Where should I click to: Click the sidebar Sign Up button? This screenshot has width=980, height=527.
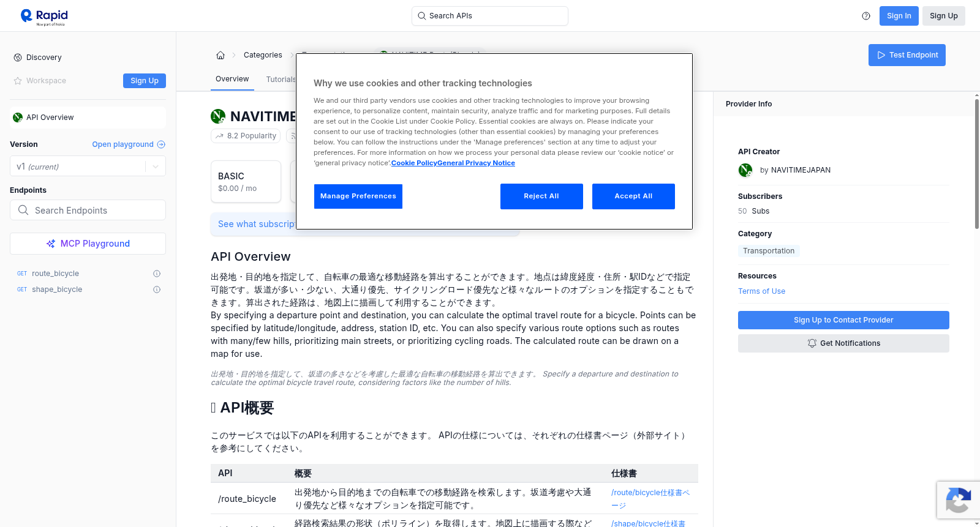(x=145, y=81)
